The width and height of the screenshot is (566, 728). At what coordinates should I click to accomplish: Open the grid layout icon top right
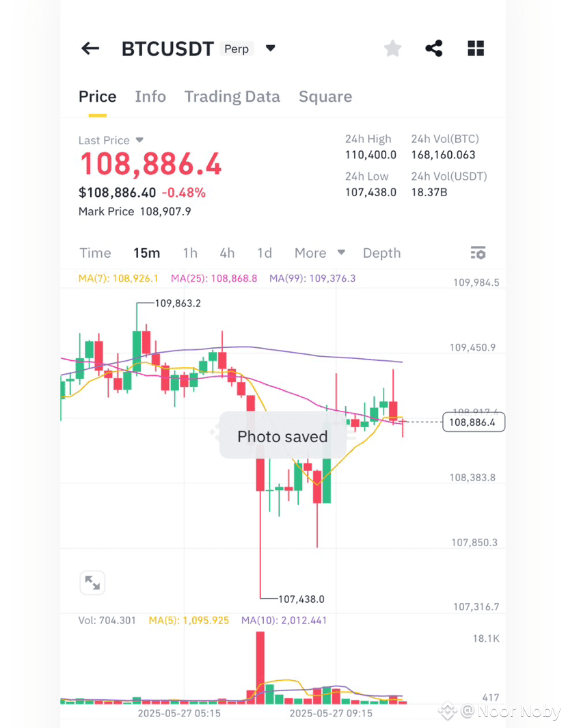click(476, 48)
